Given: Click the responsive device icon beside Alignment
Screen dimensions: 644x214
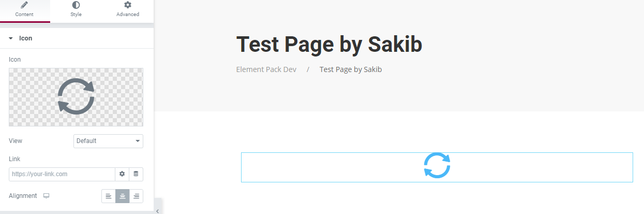Looking at the screenshot, I should (46, 196).
